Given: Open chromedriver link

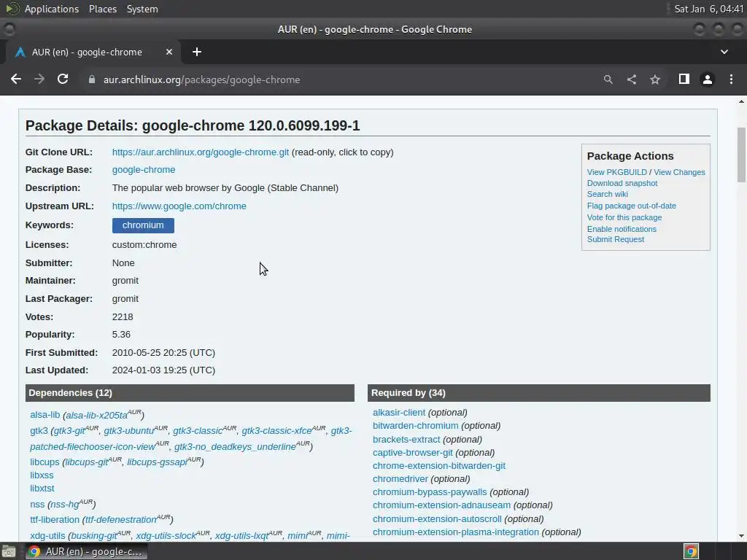Looking at the screenshot, I should (400, 478).
